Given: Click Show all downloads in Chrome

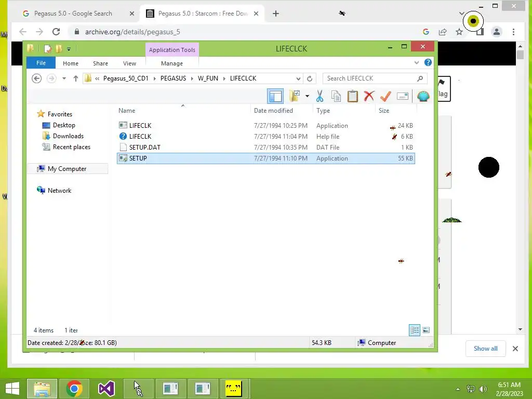Looking at the screenshot, I should 486,349.
